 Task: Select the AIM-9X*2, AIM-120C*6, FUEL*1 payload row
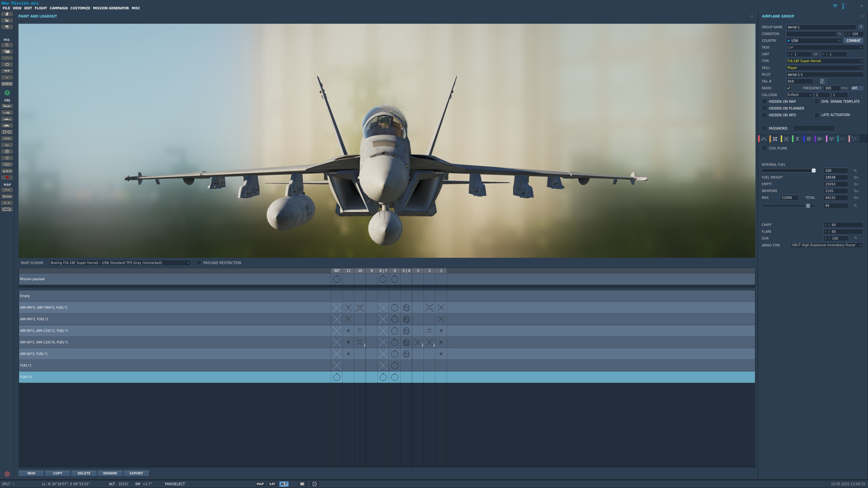(387, 342)
